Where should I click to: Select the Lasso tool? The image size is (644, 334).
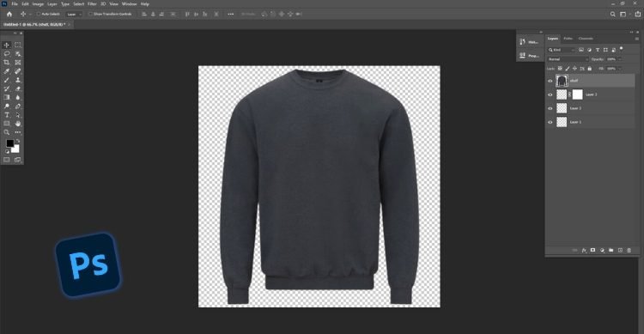coord(7,54)
